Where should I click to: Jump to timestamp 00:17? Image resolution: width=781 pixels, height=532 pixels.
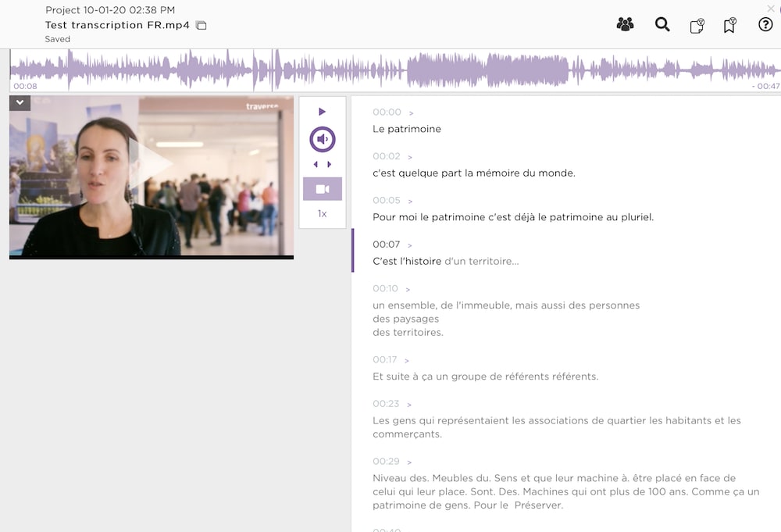coord(384,359)
